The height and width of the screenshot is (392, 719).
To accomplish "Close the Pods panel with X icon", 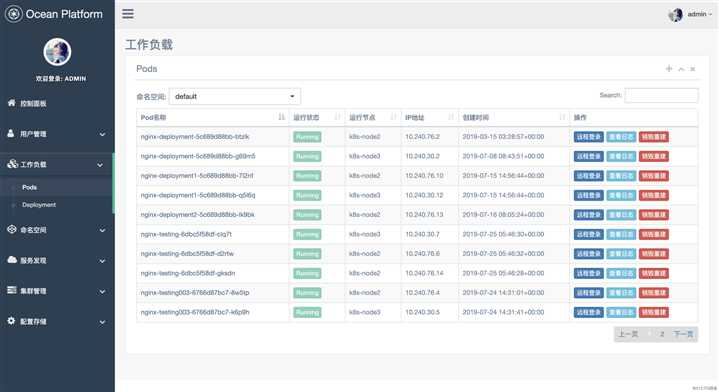I will point(693,69).
